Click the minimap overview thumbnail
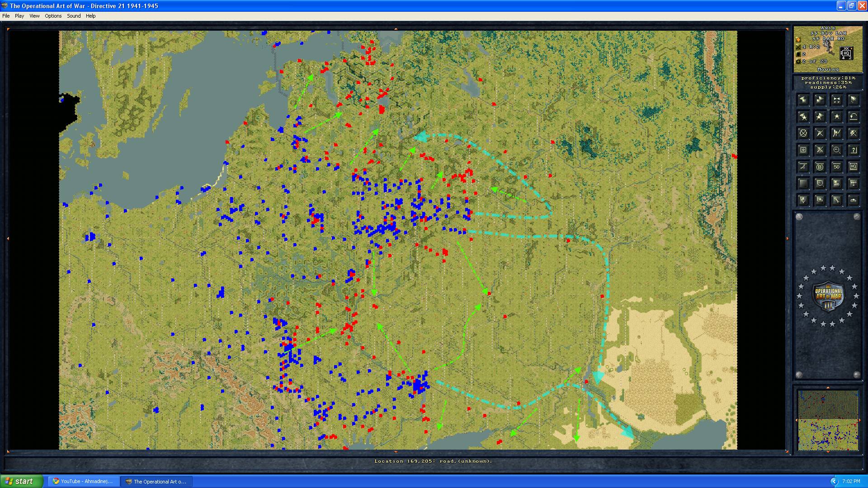The image size is (868, 488). click(828, 420)
